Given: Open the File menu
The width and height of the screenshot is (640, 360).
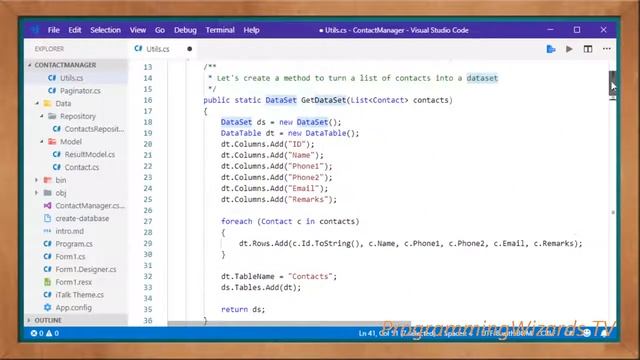Looking at the screenshot, I should tap(53, 30).
